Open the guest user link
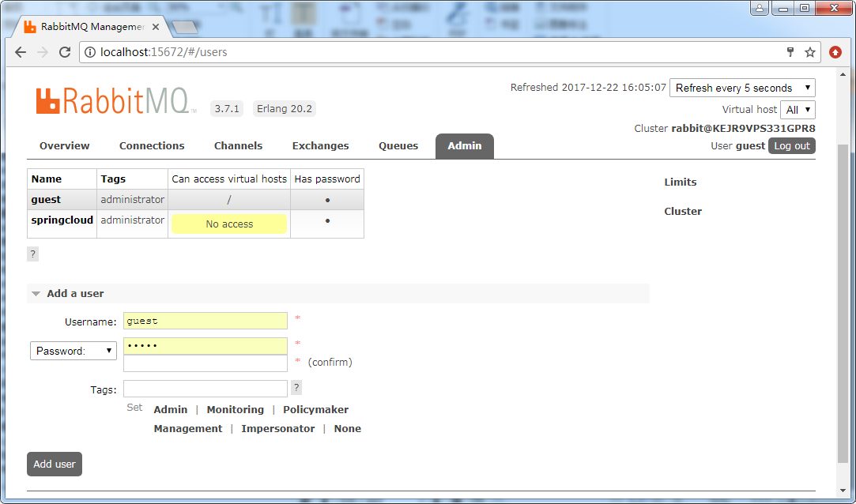856x504 pixels. pos(46,200)
